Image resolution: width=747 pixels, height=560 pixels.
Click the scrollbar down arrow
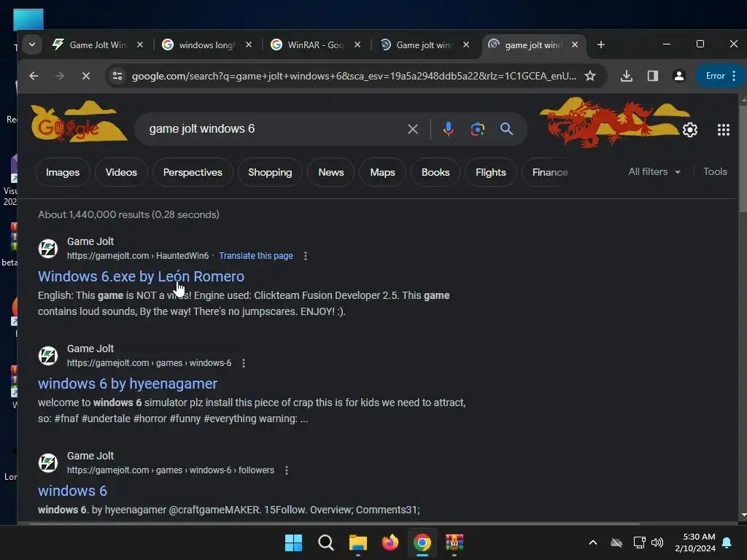pos(743,516)
